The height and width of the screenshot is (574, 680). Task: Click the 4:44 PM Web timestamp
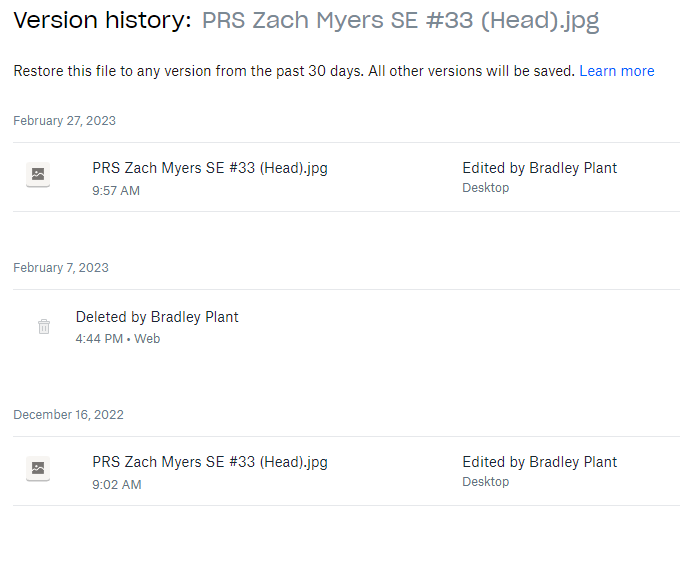click(117, 339)
